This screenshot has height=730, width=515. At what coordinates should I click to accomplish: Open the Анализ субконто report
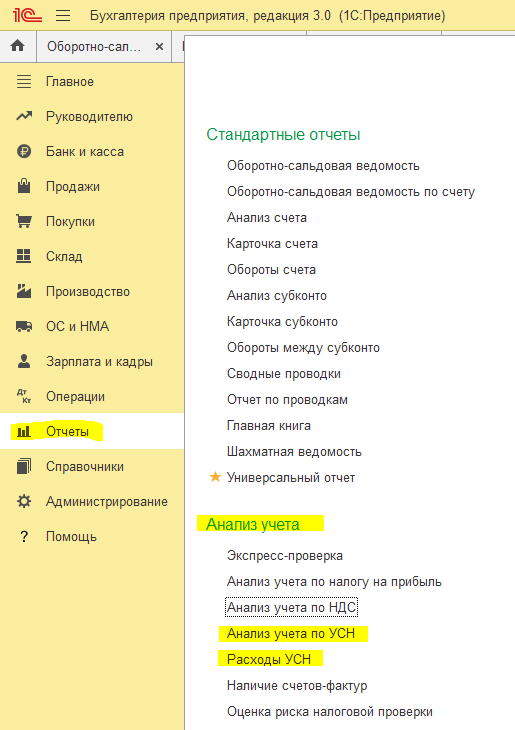tap(277, 296)
